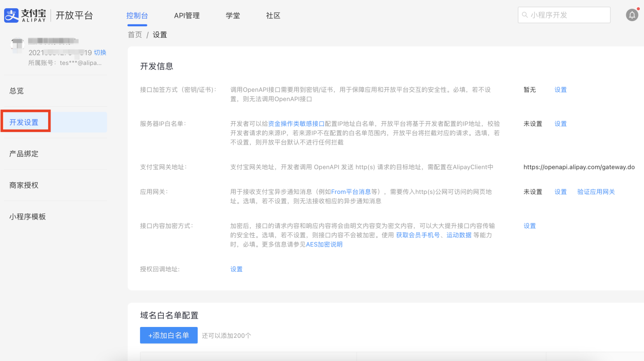Click 切换 to switch application
The width and height of the screenshot is (644, 361).
(100, 53)
